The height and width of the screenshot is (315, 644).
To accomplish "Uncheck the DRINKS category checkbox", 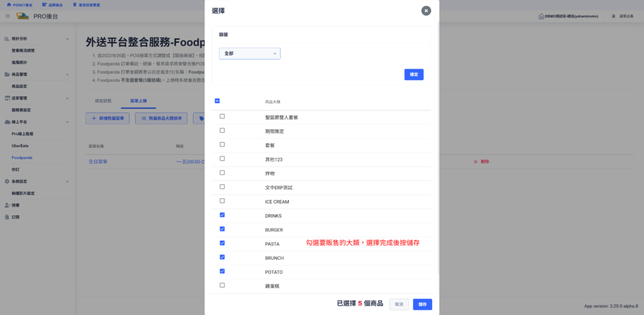I will pos(222,215).
